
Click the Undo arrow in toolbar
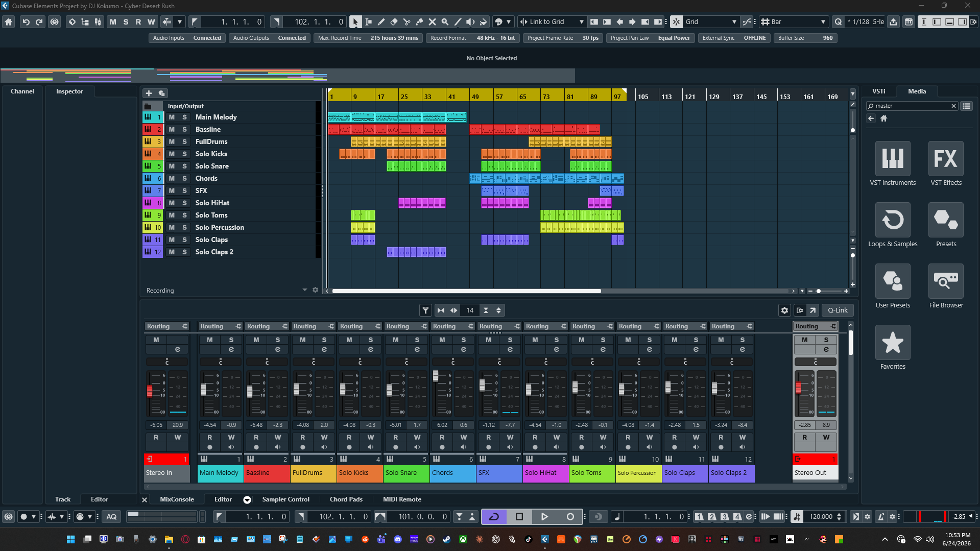(26, 22)
